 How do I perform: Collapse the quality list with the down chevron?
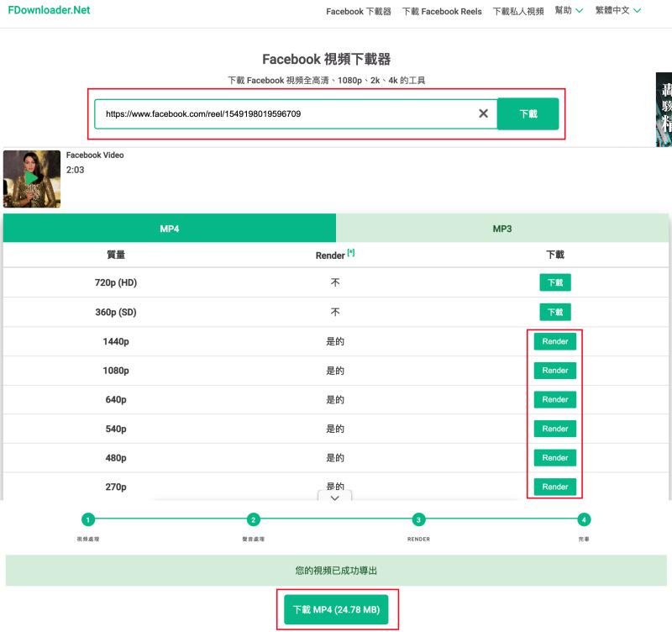coord(334,498)
